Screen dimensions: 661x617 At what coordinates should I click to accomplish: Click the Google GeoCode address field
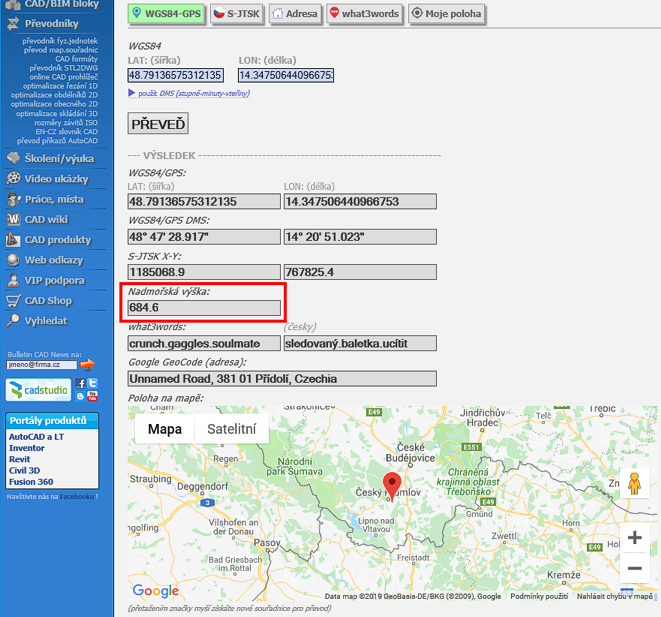click(x=282, y=378)
